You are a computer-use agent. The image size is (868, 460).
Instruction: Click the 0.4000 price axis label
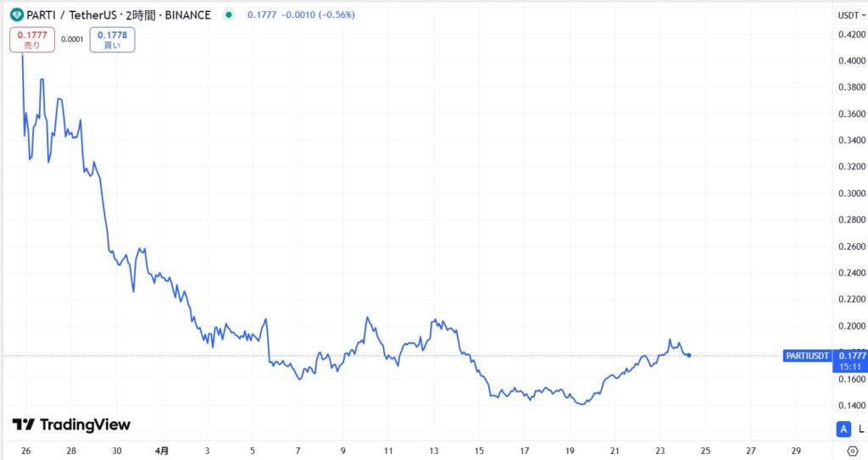point(852,61)
